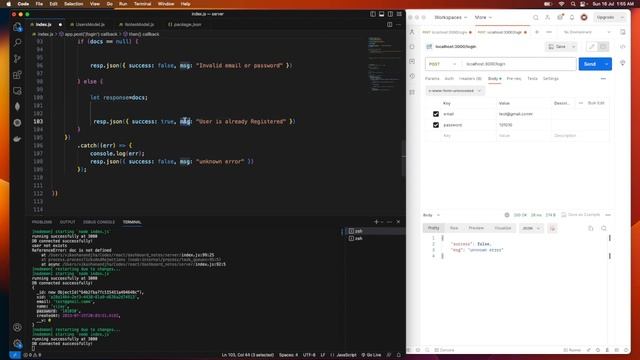The image size is (640, 360).
Task: Open Postman Console in footer
Action: click(x=444, y=350)
